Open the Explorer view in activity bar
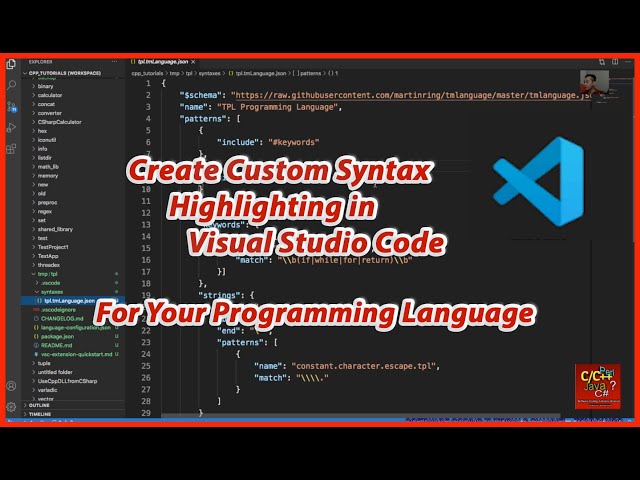640x480 pixels. pyautogui.click(x=11, y=64)
